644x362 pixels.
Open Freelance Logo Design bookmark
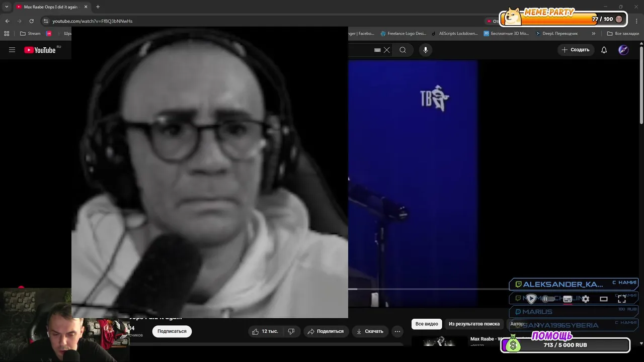(x=404, y=34)
